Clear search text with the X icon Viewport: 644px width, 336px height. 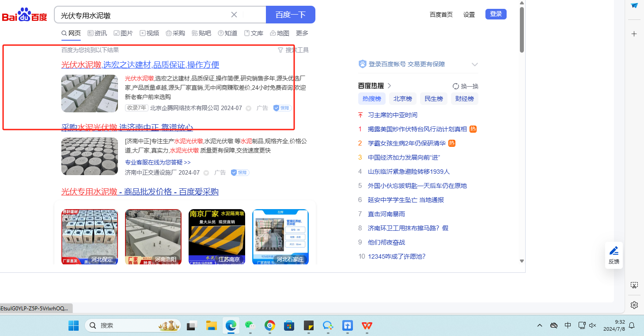pos(234,15)
